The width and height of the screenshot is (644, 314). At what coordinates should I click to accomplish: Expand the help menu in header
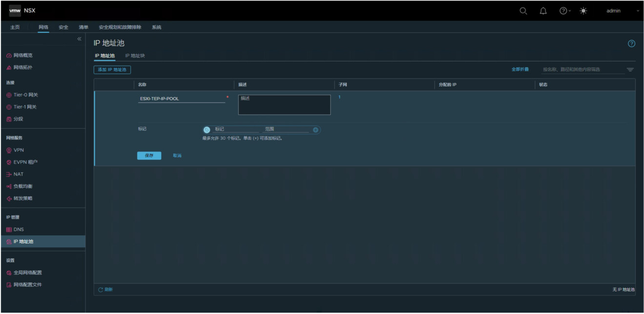tap(565, 11)
